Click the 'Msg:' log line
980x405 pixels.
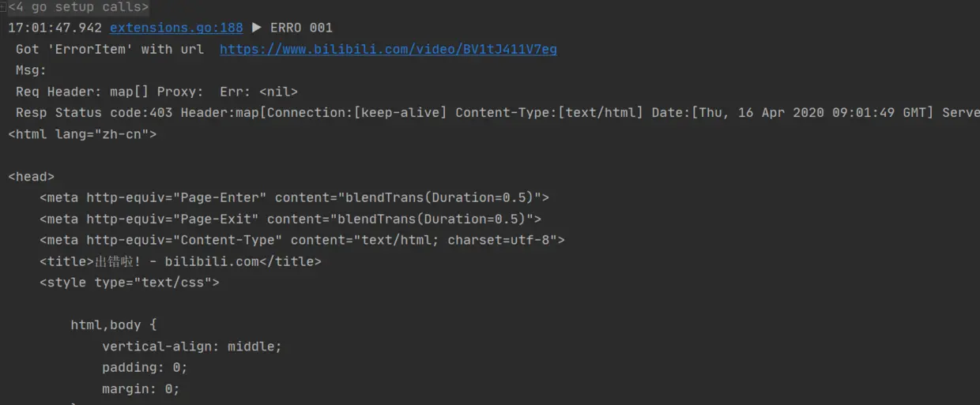point(32,70)
